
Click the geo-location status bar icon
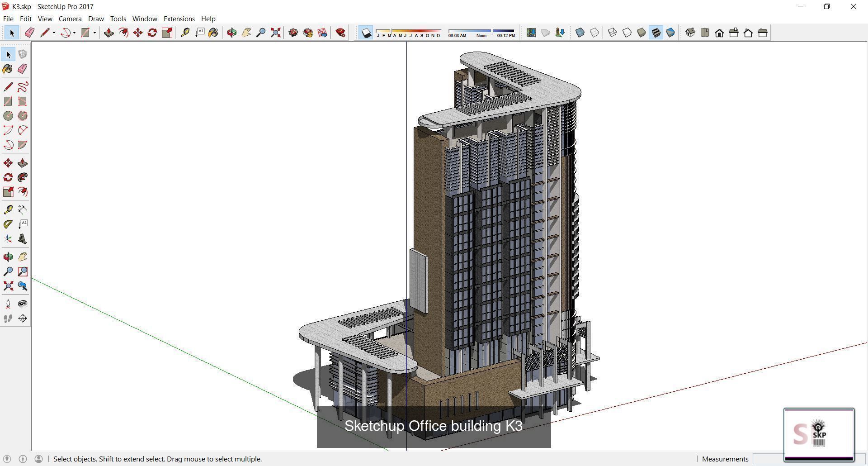click(x=7, y=459)
